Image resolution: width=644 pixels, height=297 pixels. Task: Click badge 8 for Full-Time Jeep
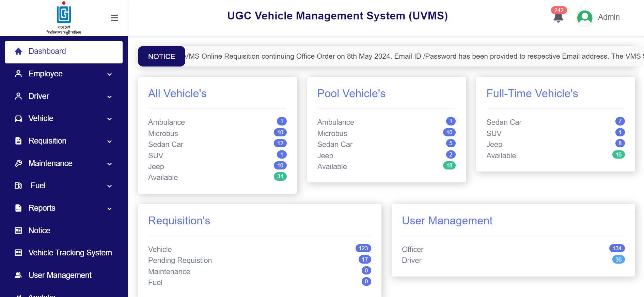click(x=620, y=144)
